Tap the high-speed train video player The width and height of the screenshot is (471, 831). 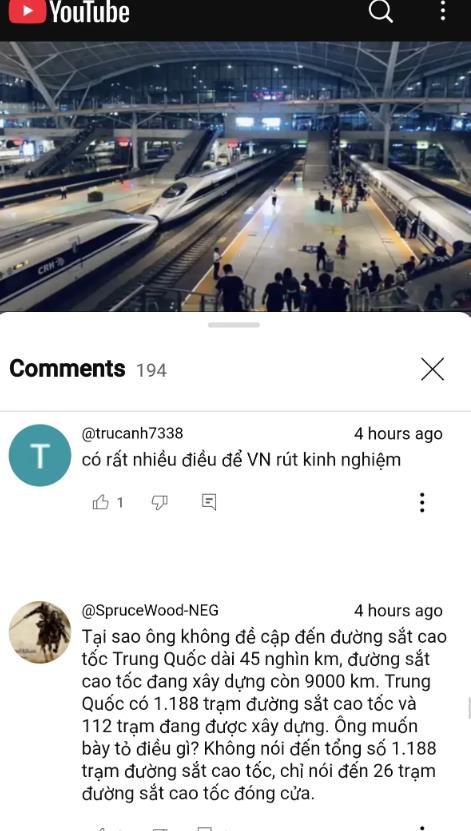click(235, 176)
